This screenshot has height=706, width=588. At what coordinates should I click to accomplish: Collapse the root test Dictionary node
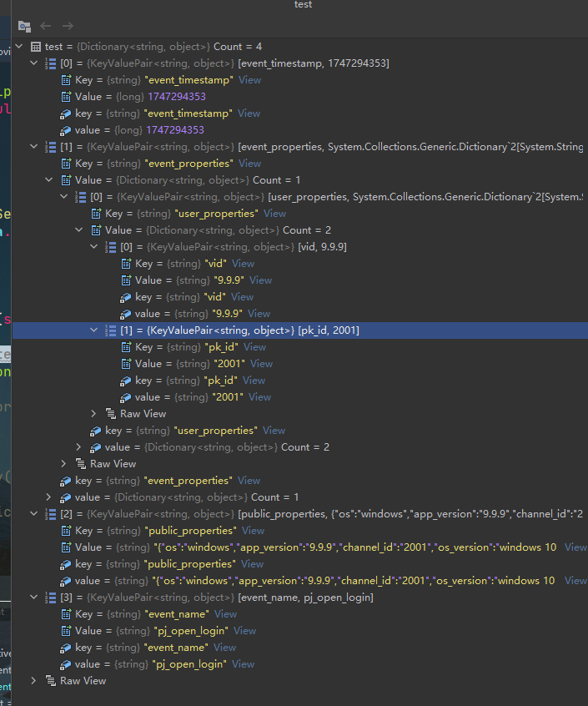pyautogui.click(x=19, y=47)
